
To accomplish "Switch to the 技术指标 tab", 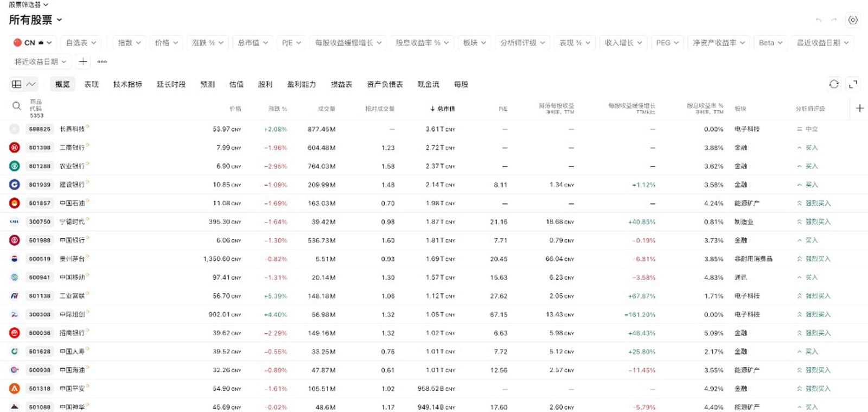I will click(127, 84).
